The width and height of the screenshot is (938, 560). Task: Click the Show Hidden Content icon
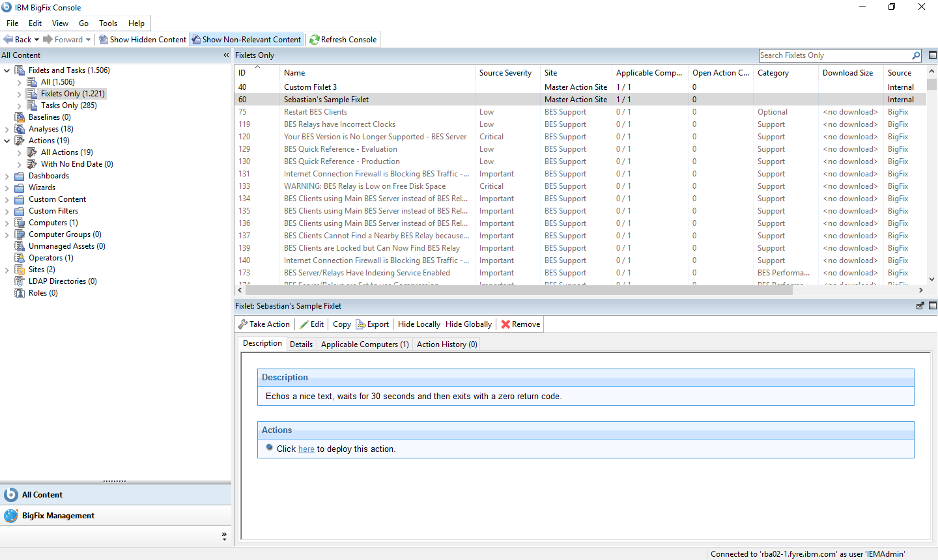point(103,40)
